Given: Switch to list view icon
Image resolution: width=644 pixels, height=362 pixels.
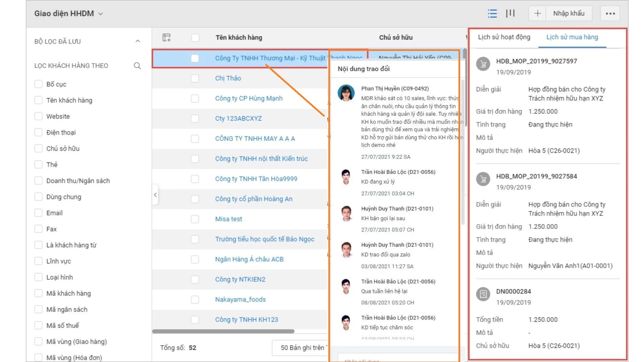Looking at the screenshot, I should 492,13.
